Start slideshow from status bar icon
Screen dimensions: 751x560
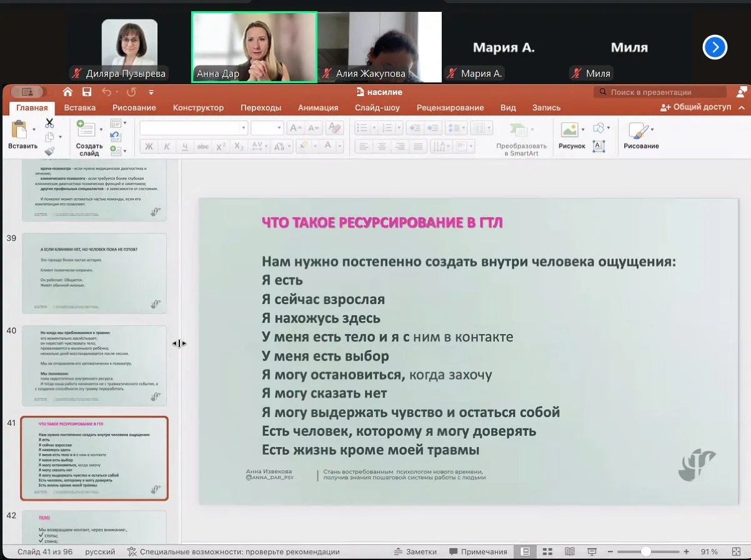(x=591, y=552)
